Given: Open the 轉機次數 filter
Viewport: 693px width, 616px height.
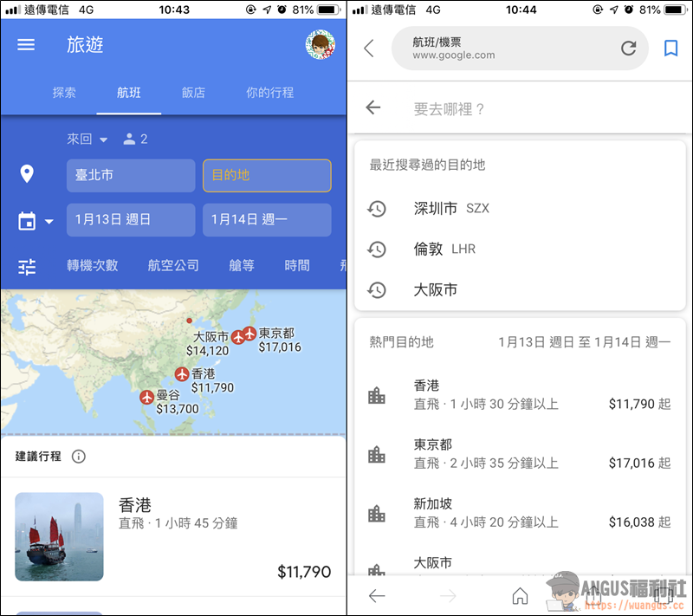Looking at the screenshot, I should click(x=92, y=266).
